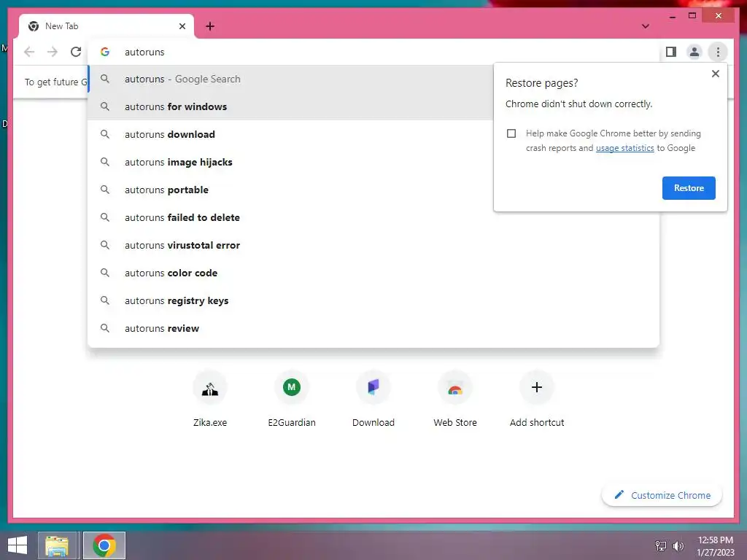Choose 'autoruns download' suggestion

[x=290, y=134]
